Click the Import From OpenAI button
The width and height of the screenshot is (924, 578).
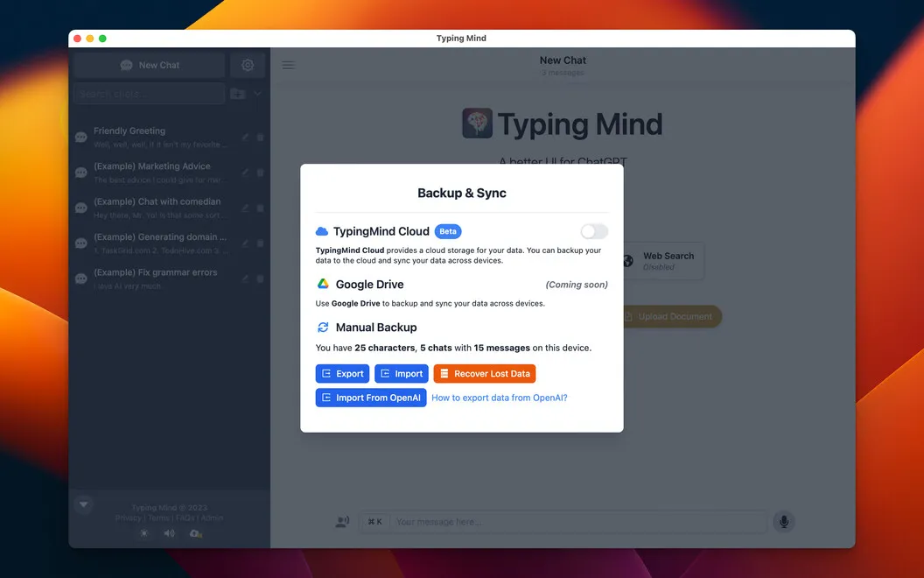[371, 398]
